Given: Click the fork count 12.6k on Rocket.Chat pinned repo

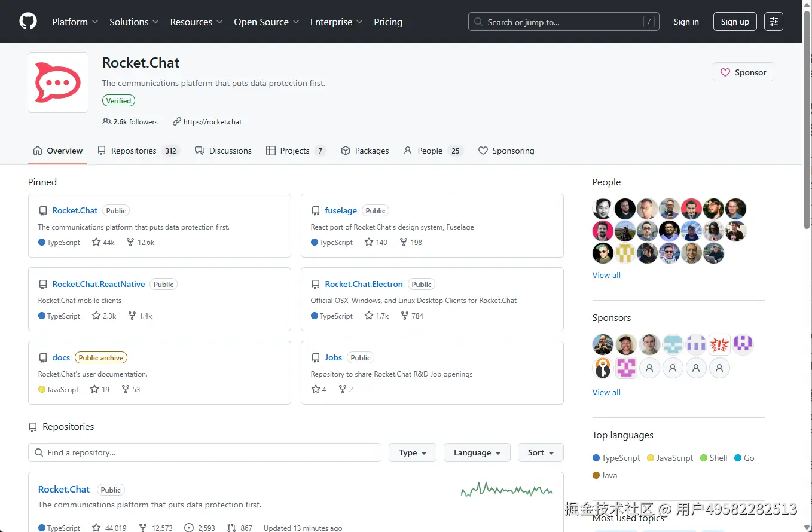Looking at the screenshot, I should 141,243.
